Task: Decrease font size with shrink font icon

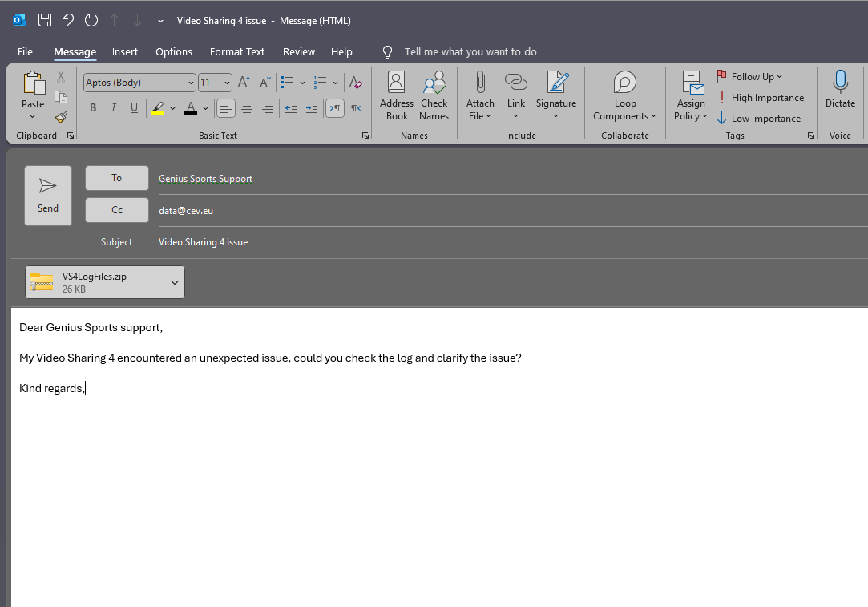Action: click(265, 83)
